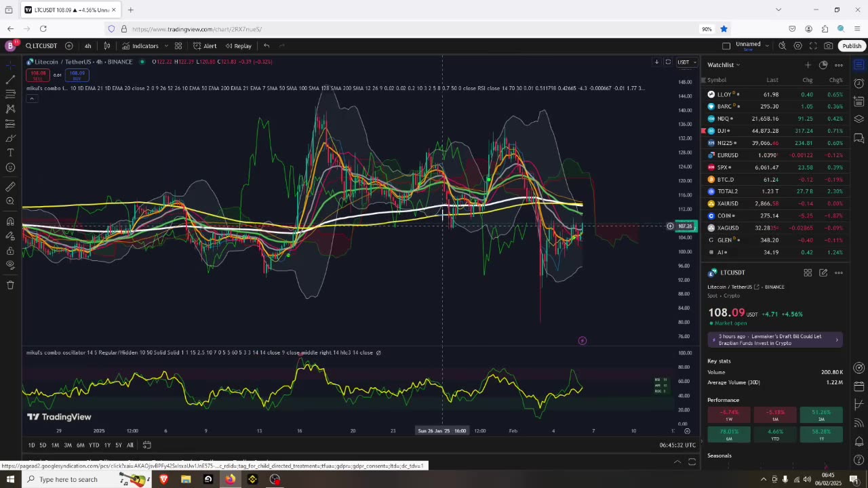Select the crosshair cursor tool
The image size is (868, 488).
pyautogui.click(x=10, y=64)
